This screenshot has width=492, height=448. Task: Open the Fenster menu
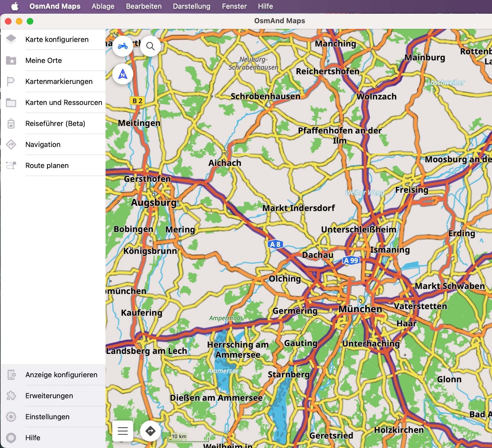pyautogui.click(x=234, y=6)
